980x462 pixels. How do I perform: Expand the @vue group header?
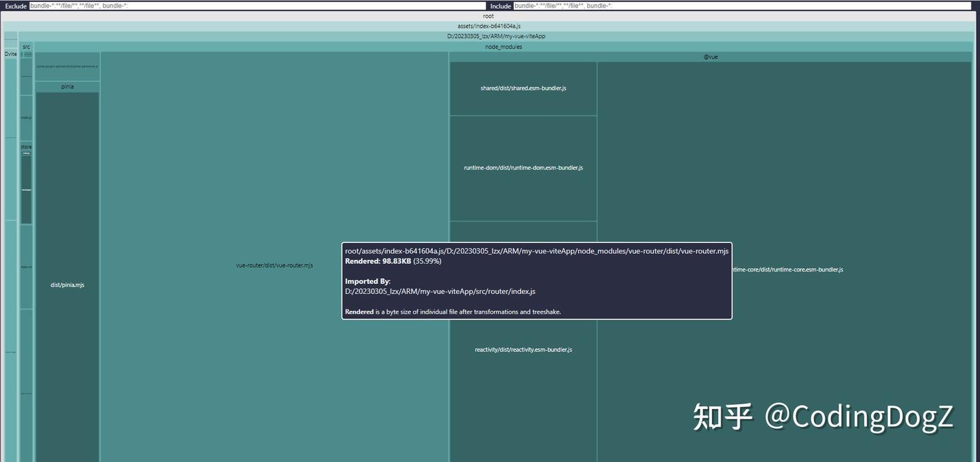(710, 57)
